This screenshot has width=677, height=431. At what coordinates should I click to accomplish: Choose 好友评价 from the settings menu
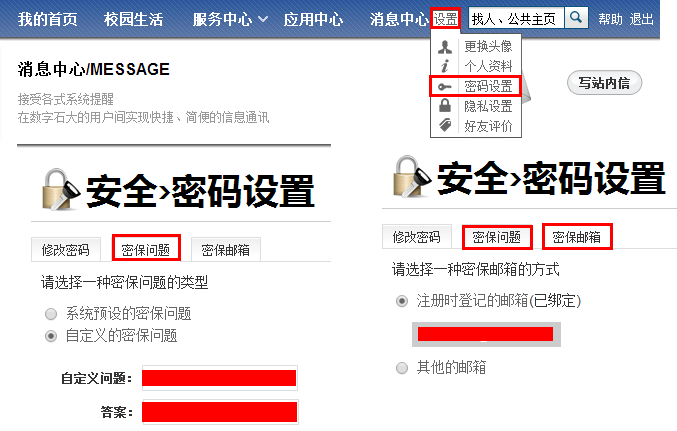[488, 126]
